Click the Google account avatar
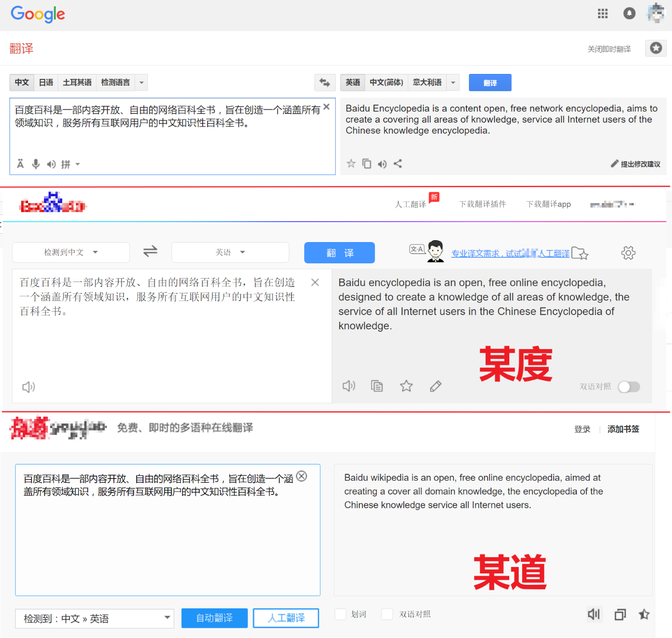Screen dimensions: 672x638 point(656,13)
